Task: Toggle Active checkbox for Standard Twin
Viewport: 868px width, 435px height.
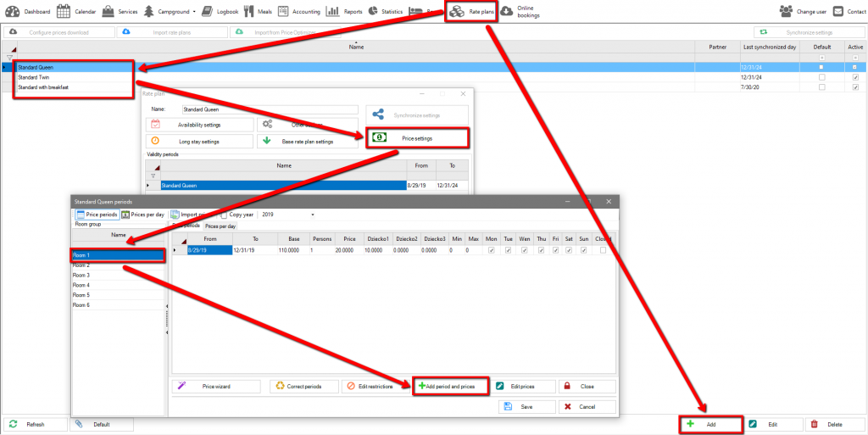Action: tap(856, 77)
